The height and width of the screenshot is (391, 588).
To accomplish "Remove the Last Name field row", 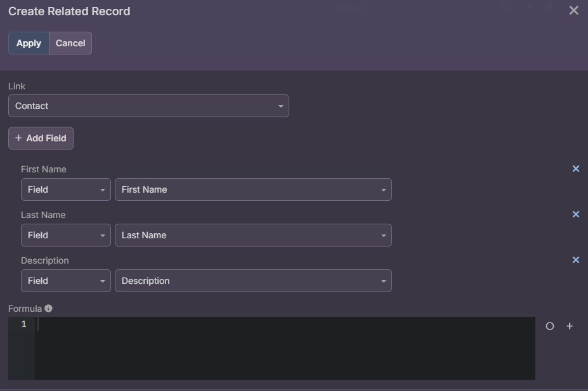I will click(576, 214).
